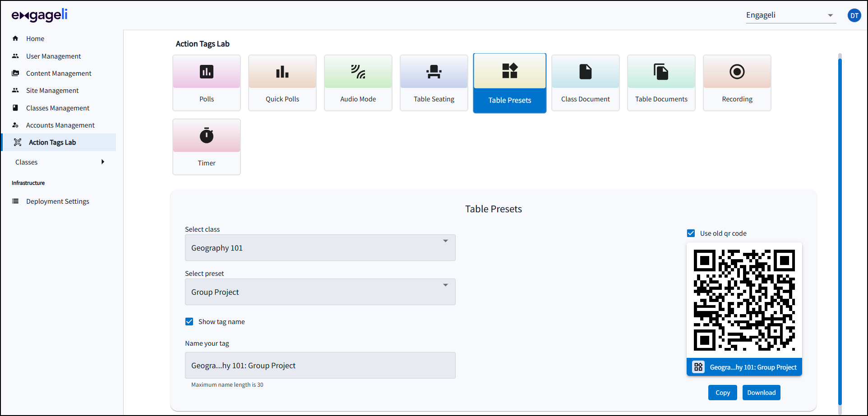Click the Home house icon in sidebar
This screenshot has width=868, height=416.
tap(15, 38)
